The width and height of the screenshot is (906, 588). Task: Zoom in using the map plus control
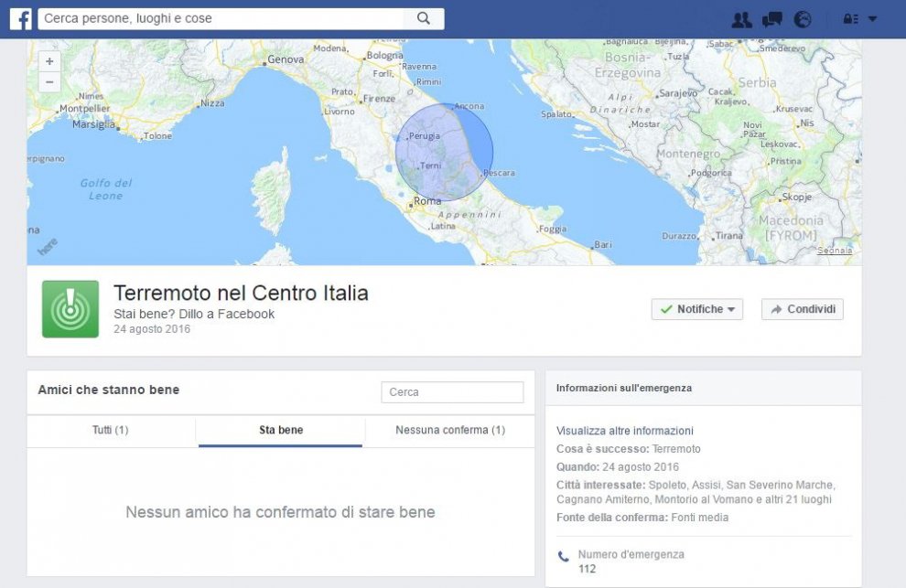49,60
